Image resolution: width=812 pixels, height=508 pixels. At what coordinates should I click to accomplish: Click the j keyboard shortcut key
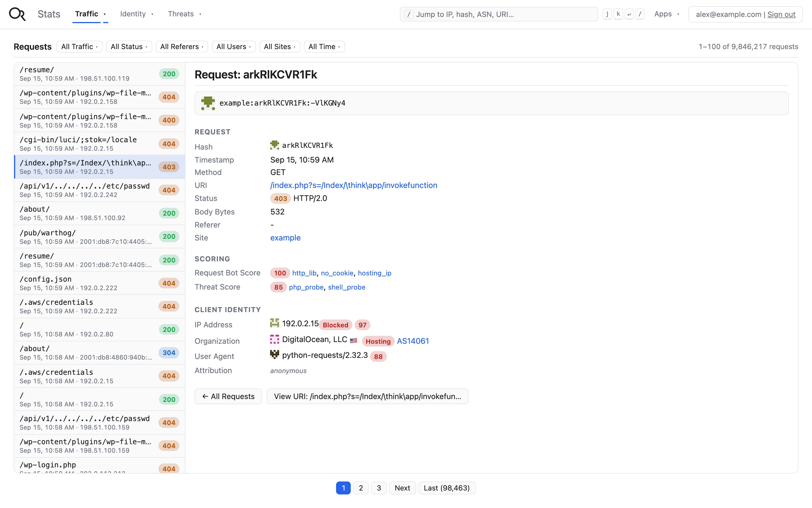(x=607, y=14)
